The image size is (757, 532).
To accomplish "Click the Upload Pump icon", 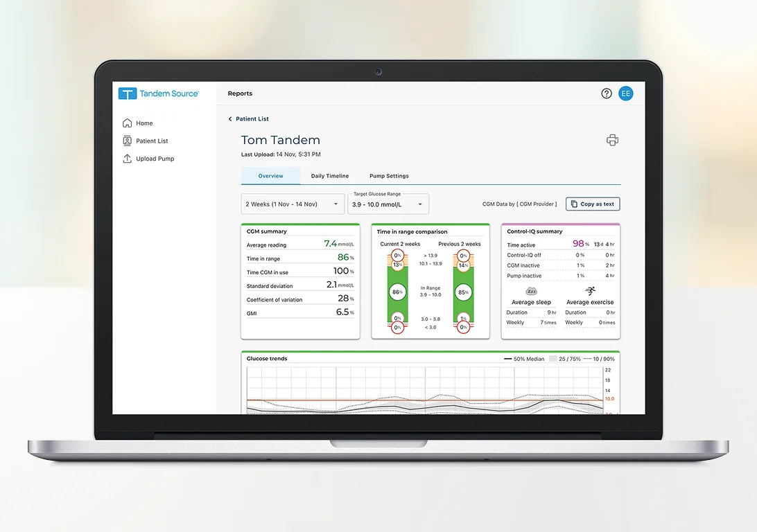I will click(128, 159).
